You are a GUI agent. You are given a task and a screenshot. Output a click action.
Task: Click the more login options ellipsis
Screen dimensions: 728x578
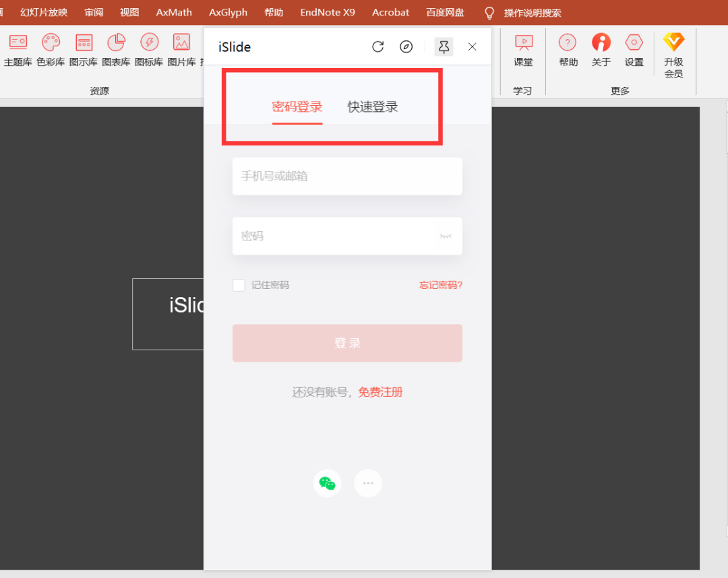[368, 484]
